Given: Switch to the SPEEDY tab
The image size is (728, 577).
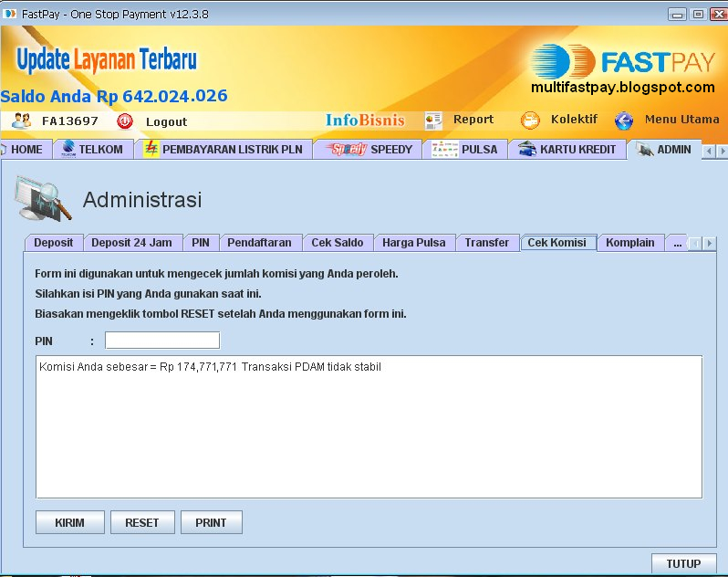Looking at the screenshot, I should pyautogui.click(x=368, y=150).
